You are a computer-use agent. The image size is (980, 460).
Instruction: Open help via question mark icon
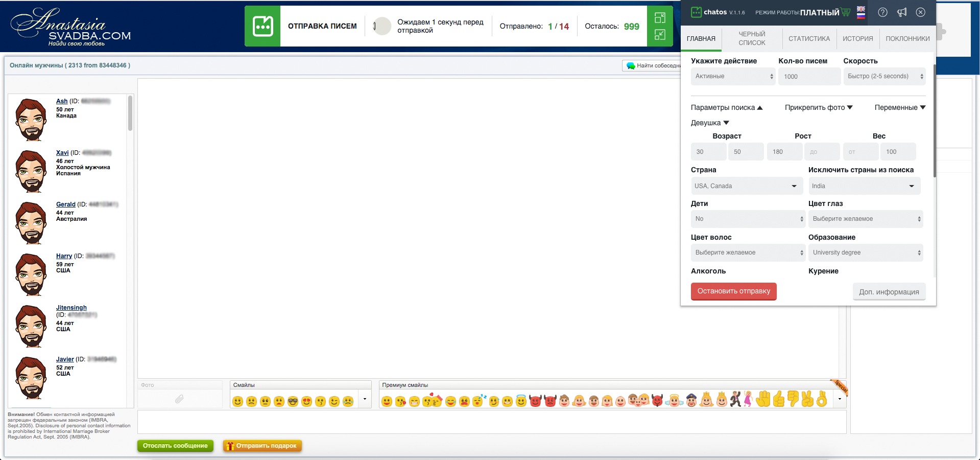(882, 12)
